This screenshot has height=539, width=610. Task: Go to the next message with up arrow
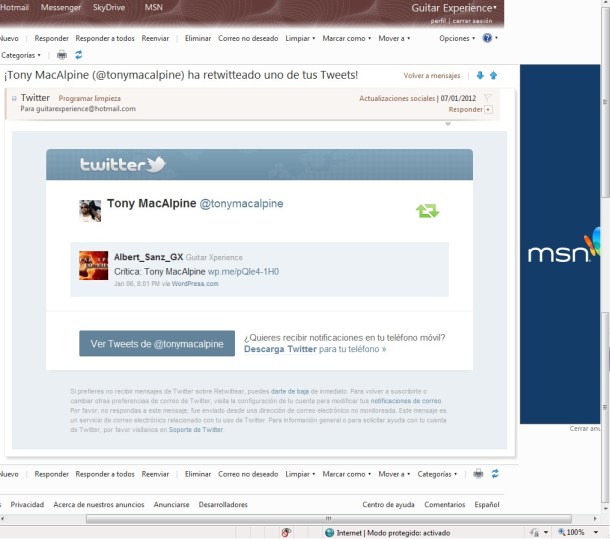493,76
